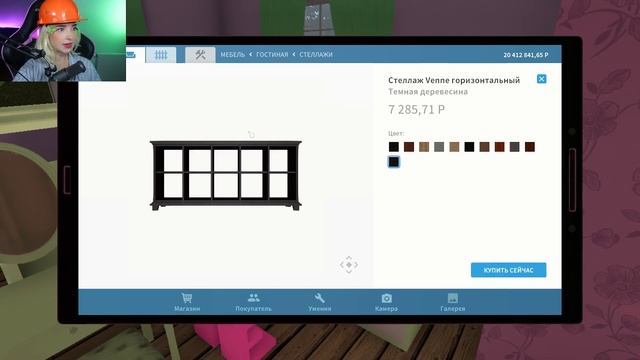
Task: Choose the light gray color swatch
Action: [x=439, y=147]
